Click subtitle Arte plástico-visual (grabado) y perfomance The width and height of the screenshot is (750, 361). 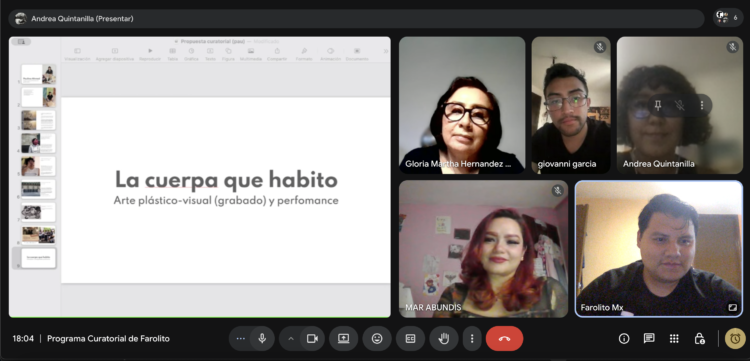click(x=226, y=201)
